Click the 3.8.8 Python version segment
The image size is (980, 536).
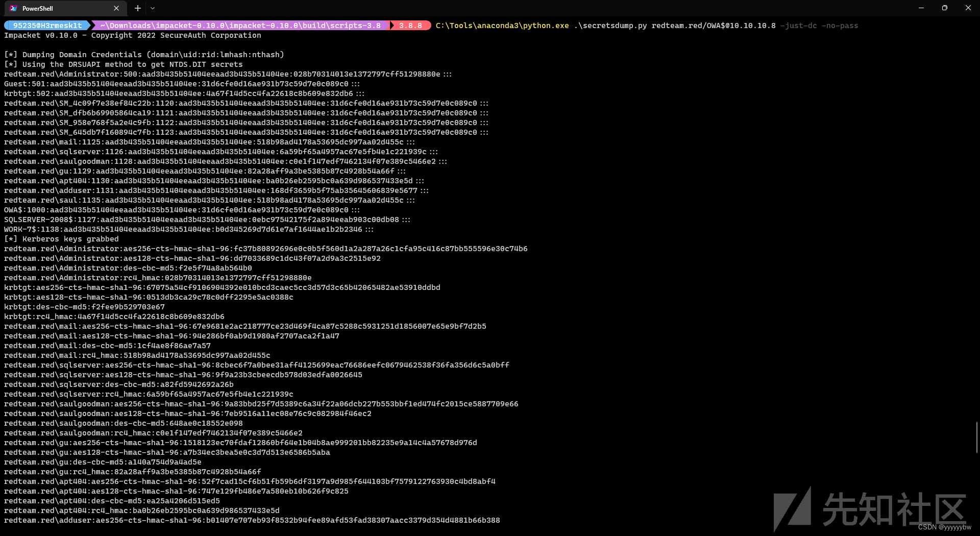[410, 26]
